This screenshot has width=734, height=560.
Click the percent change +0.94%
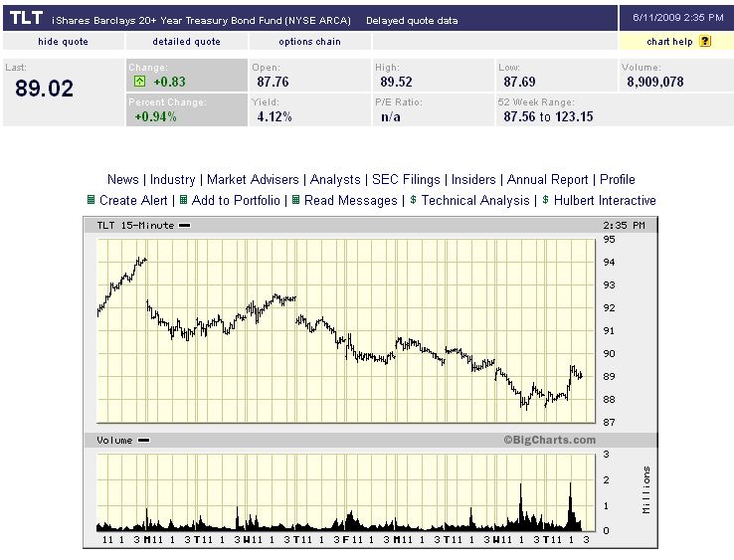[x=155, y=116]
